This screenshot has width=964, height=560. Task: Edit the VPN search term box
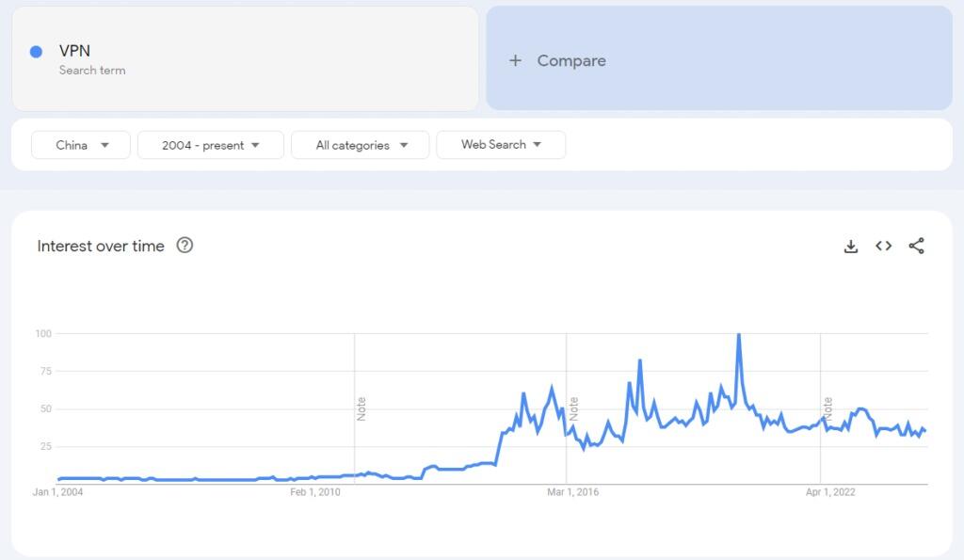click(245, 58)
